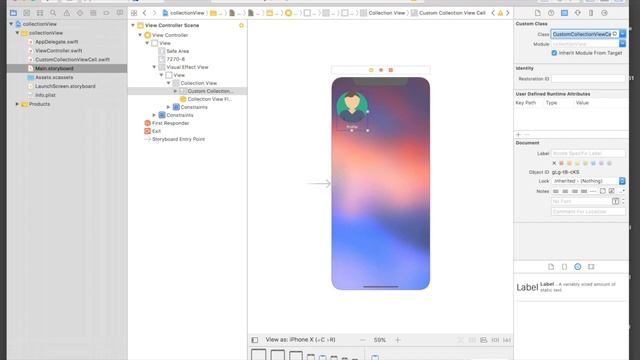Screen dimensions: 640x360
Task: Open the Module dropdown
Action: coord(622,44)
